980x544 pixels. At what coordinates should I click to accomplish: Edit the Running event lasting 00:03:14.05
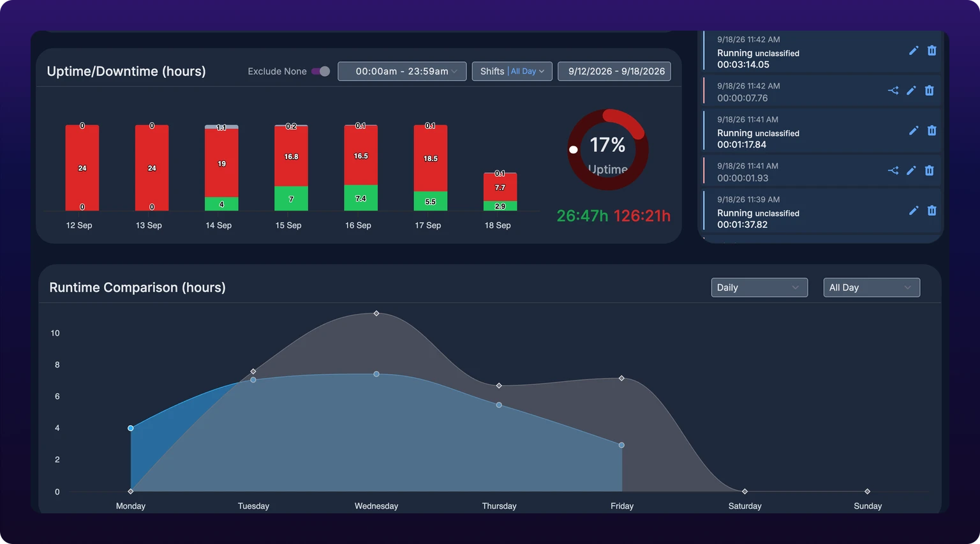(x=914, y=50)
